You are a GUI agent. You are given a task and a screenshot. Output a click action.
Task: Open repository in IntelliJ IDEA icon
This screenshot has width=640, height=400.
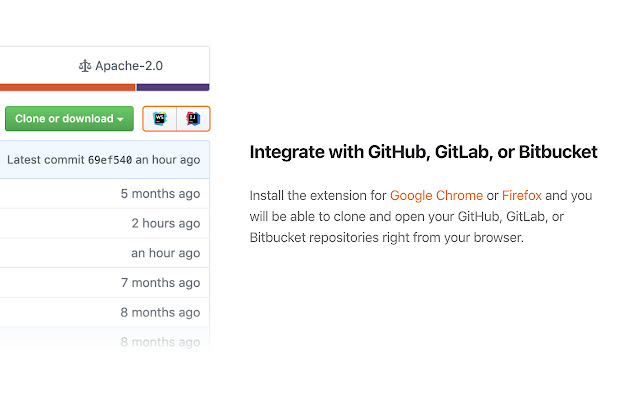tap(193, 119)
